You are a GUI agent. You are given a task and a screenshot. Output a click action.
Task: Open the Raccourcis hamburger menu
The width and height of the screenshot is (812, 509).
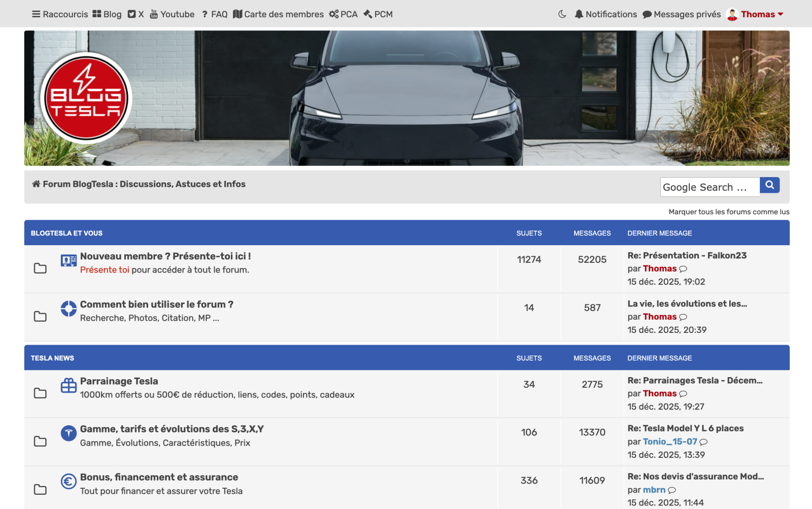click(60, 14)
